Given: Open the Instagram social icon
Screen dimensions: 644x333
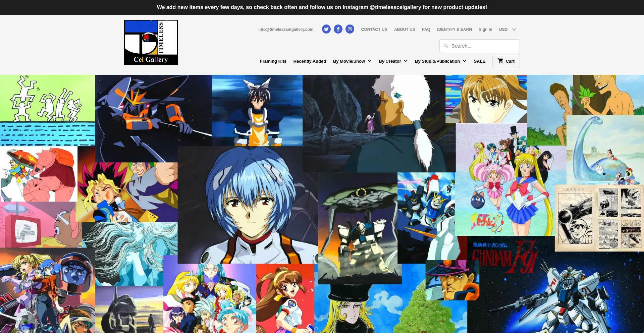Looking at the screenshot, I should click(x=350, y=29).
